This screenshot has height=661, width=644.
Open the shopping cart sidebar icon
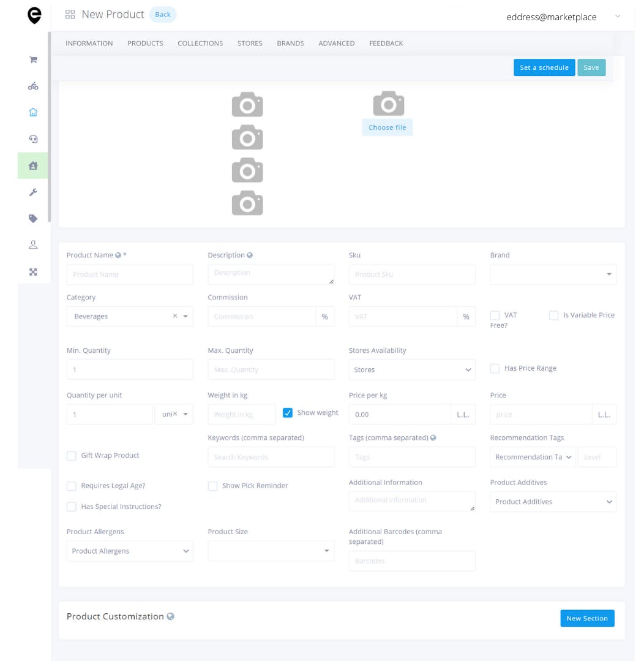coord(33,59)
